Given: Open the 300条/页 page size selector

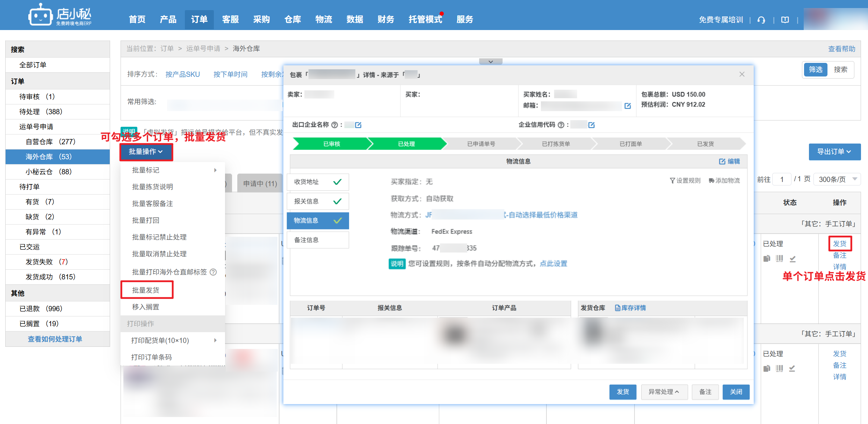Looking at the screenshot, I should click(837, 179).
